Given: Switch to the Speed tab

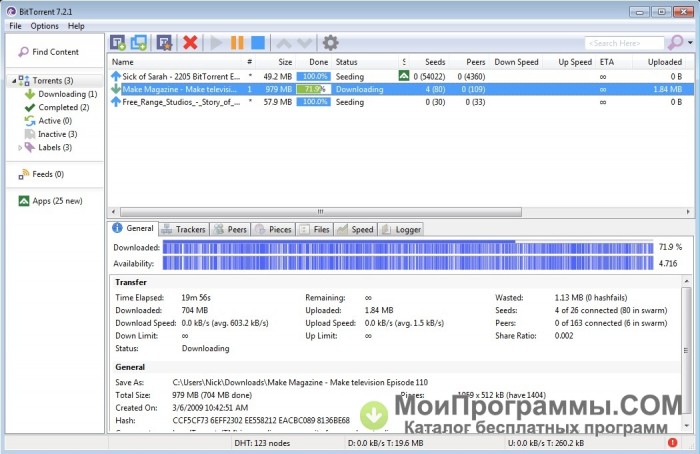Looking at the screenshot, I should click(x=355, y=229).
